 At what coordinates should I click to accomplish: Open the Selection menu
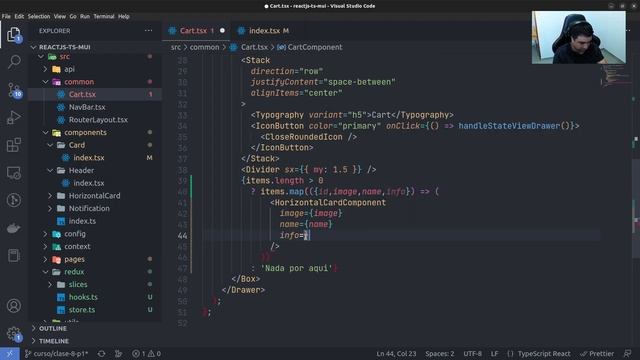[x=39, y=16]
